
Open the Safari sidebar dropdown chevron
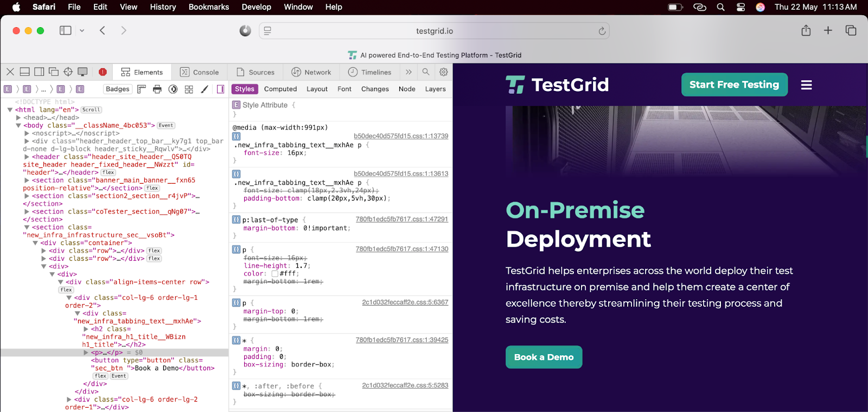click(82, 31)
